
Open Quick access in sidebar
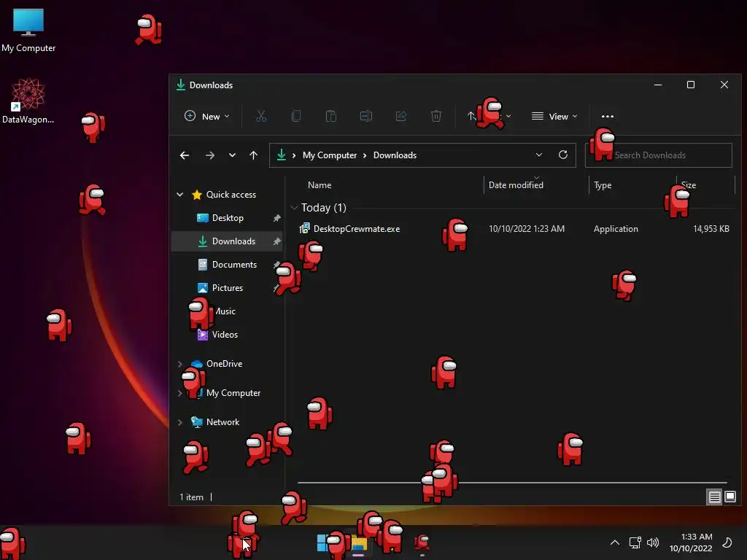coord(231,194)
